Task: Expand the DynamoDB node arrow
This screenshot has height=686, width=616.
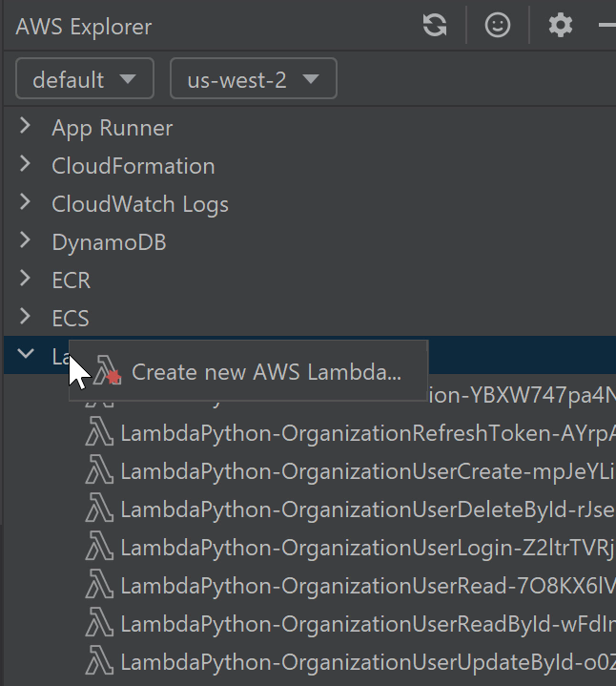Action: click(x=26, y=241)
